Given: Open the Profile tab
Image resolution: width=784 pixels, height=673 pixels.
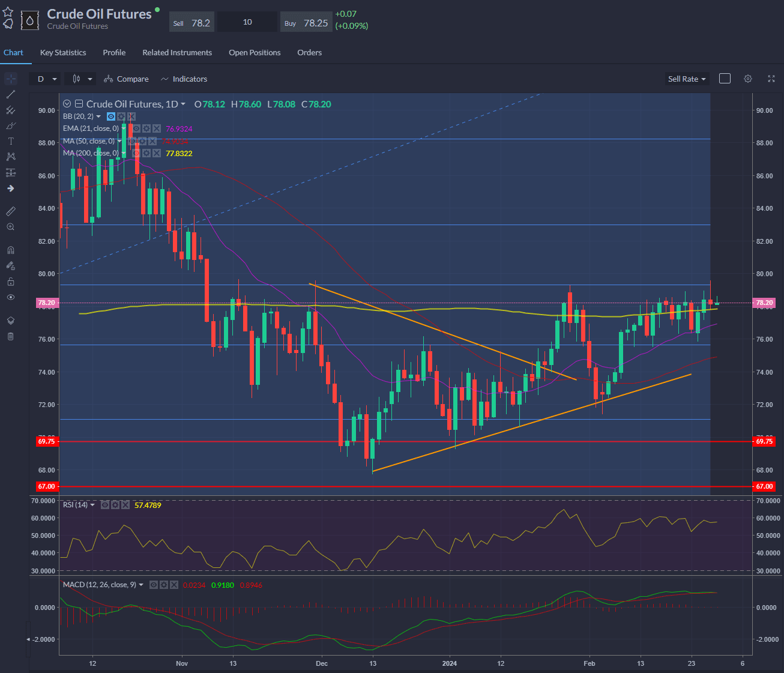Looking at the screenshot, I should (114, 52).
